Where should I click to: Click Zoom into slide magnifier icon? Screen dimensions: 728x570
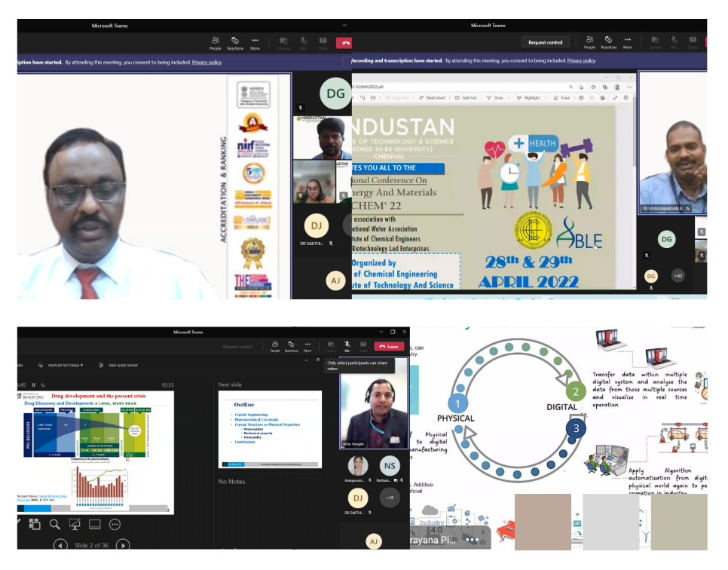coord(55,524)
